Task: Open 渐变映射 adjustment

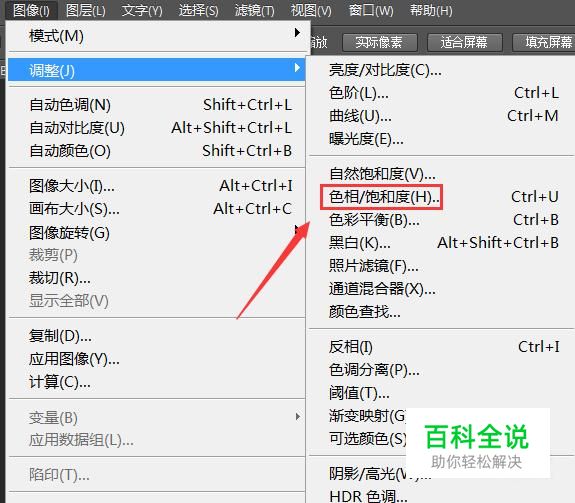Action: tap(367, 416)
